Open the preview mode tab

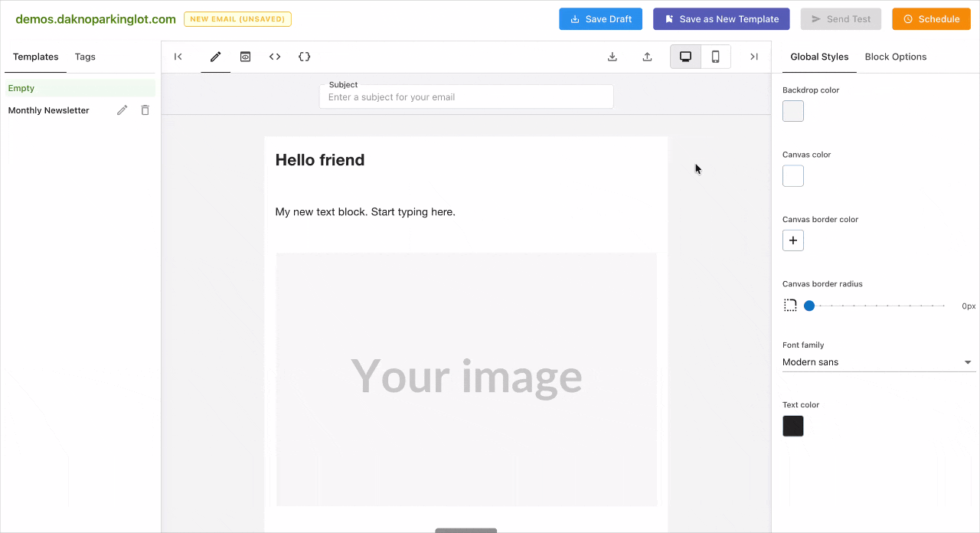click(245, 57)
